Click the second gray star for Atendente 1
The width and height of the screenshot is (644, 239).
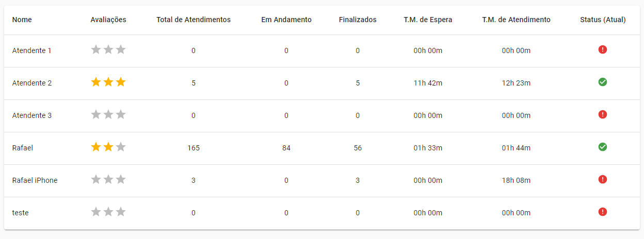click(x=108, y=50)
